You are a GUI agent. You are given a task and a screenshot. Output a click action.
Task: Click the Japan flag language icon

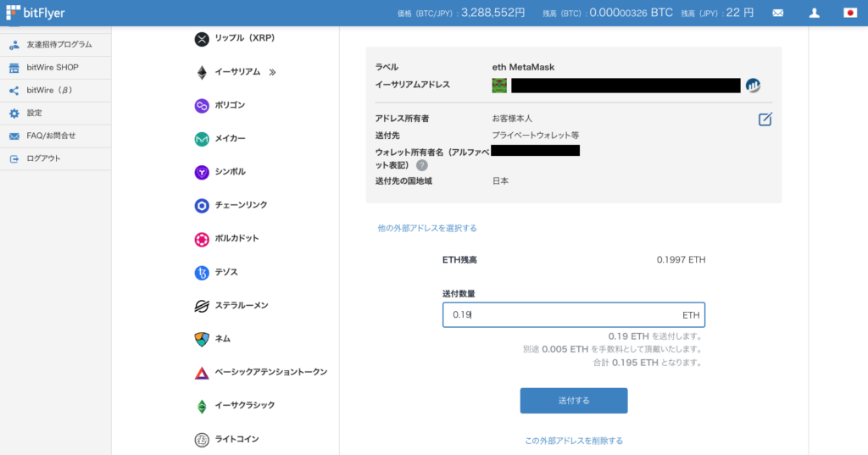pyautogui.click(x=850, y=13)
